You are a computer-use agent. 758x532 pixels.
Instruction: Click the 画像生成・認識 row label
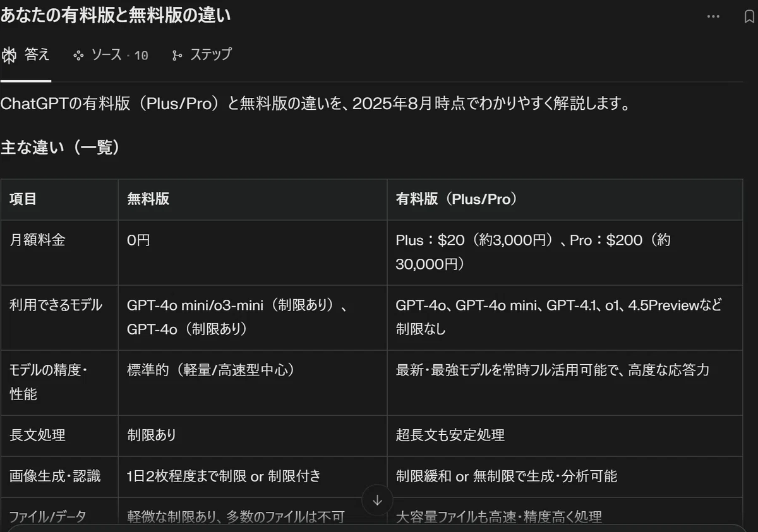point(55,476)
